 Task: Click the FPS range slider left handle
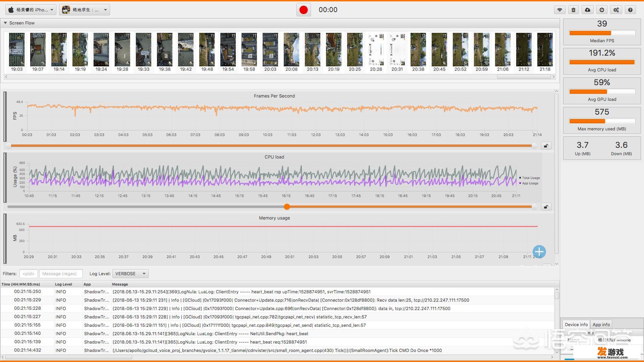[8, 146]
